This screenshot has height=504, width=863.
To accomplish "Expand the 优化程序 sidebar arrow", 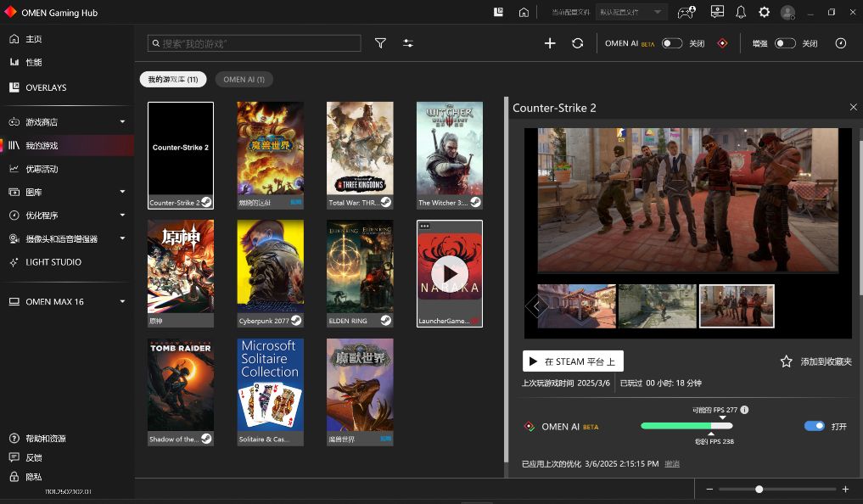I will pos(122,216).
